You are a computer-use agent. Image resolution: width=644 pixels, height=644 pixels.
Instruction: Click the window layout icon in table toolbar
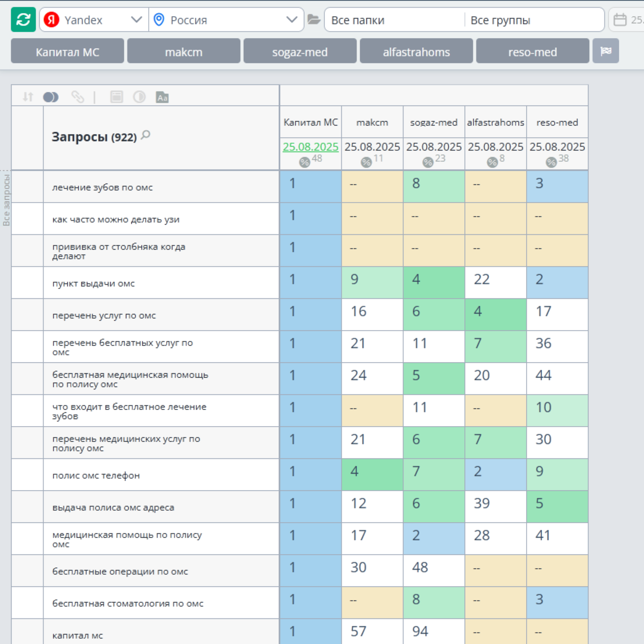[x=116, y=97]
